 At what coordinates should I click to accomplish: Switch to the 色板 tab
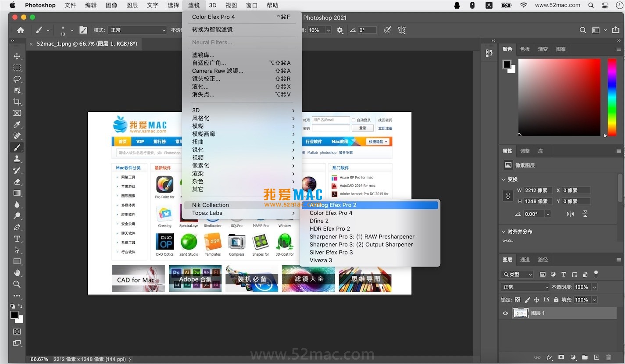coord(525,49)
